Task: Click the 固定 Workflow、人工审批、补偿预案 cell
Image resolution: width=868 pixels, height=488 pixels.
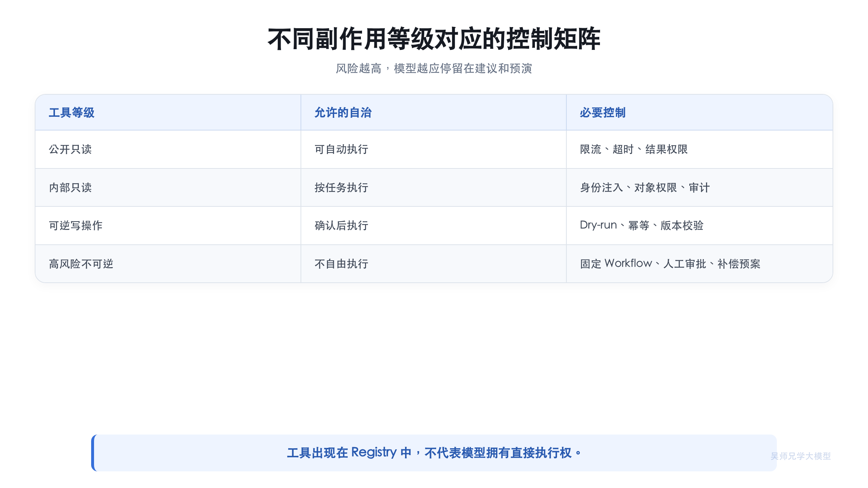Action: (x=699, y=264)
